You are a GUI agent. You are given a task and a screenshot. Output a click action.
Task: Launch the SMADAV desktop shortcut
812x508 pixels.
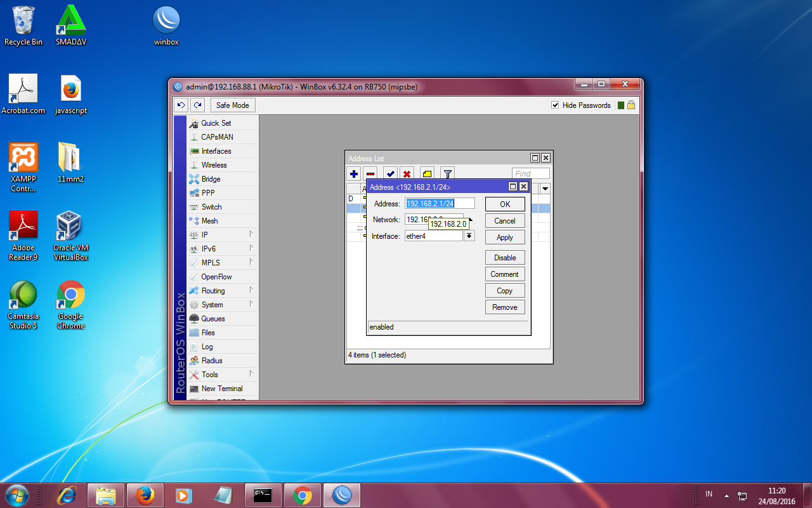71,26
